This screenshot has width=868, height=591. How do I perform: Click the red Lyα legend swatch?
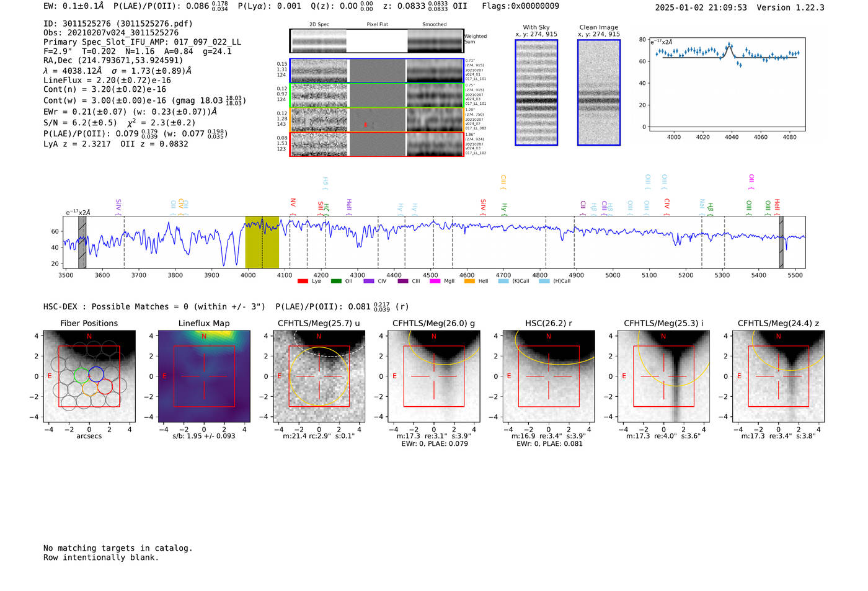tap(303, 281)
